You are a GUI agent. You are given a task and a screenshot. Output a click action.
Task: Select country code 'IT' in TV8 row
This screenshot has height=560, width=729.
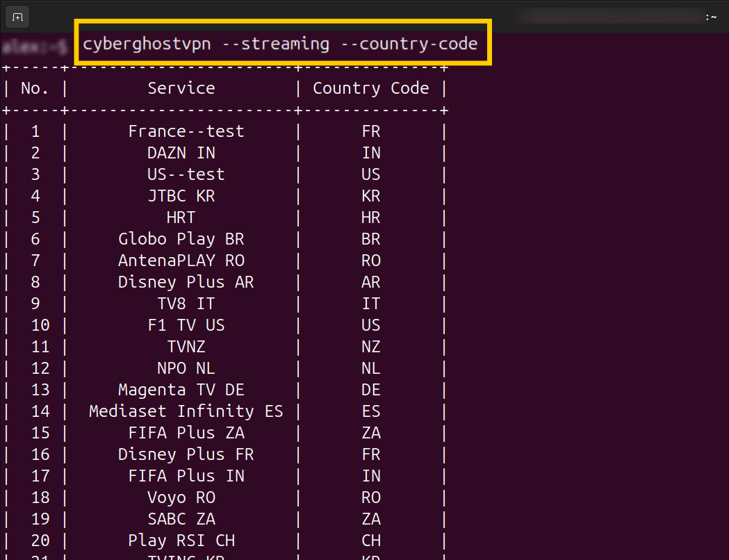tap(371, 304)
